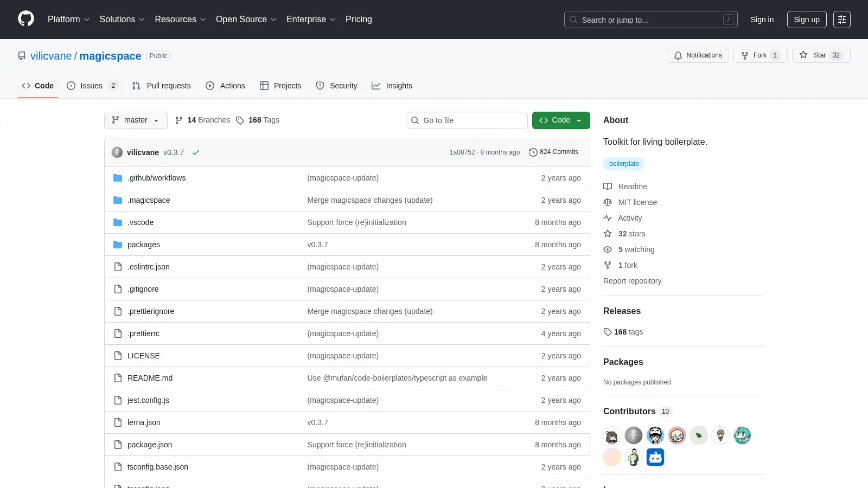Expand the Open Source menu
This screenshot has width=868, height=488.
(x=246, y=20)
